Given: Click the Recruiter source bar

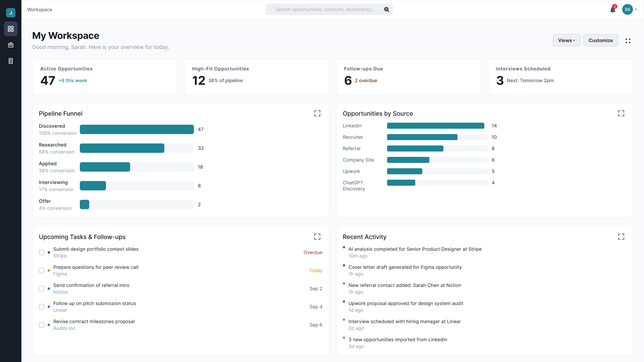Looking at the screenshot, I should (x=422, y=137).
